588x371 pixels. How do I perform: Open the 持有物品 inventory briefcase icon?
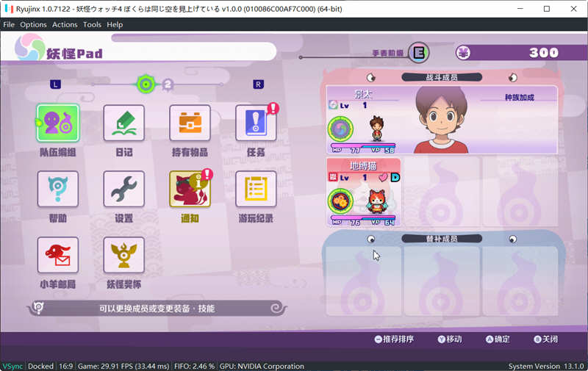tap(190, 123)
